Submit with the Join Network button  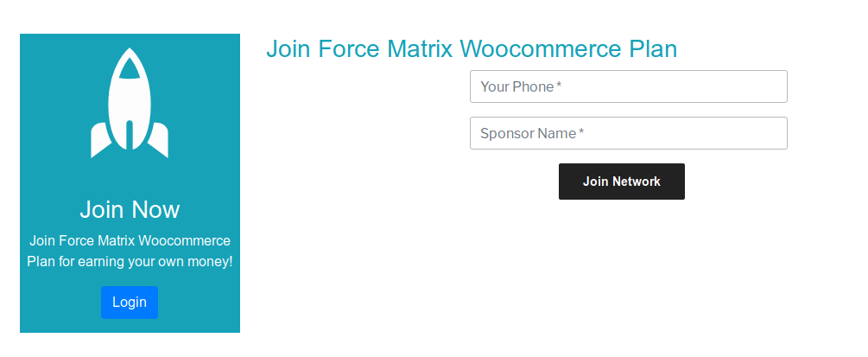coord(621,182)
